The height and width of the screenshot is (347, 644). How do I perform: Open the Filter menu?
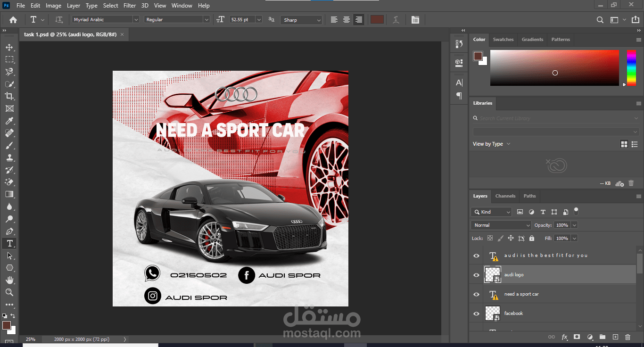click(130, 6)
